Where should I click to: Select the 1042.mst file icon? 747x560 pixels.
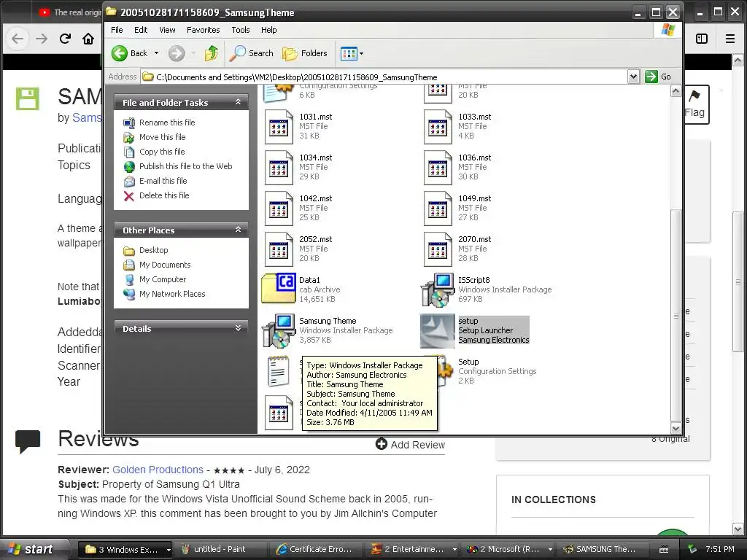(279, 209)
